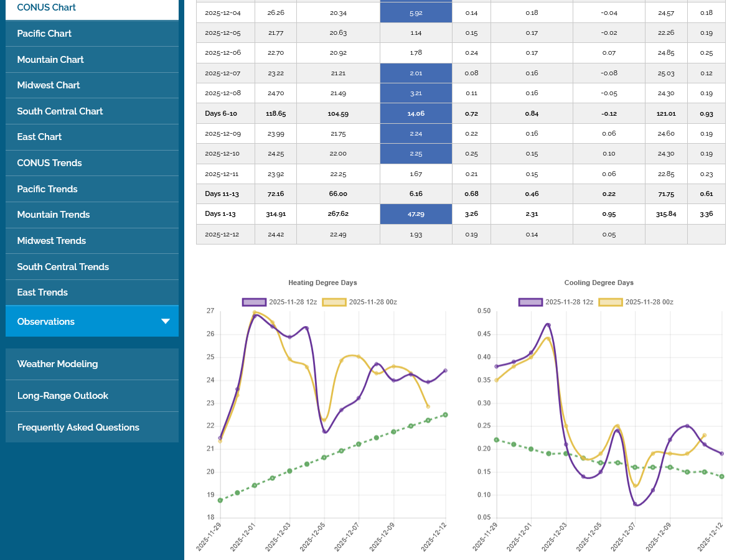Click the blue 14.06 cell in Days 6-10 row
737x560 pixels.
tap(416, 113)
